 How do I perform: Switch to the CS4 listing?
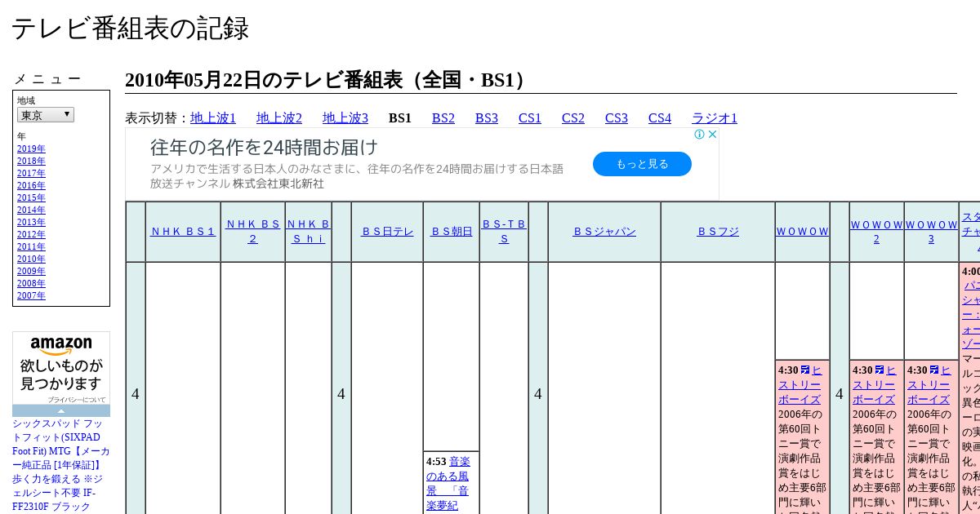pos(660,118)
